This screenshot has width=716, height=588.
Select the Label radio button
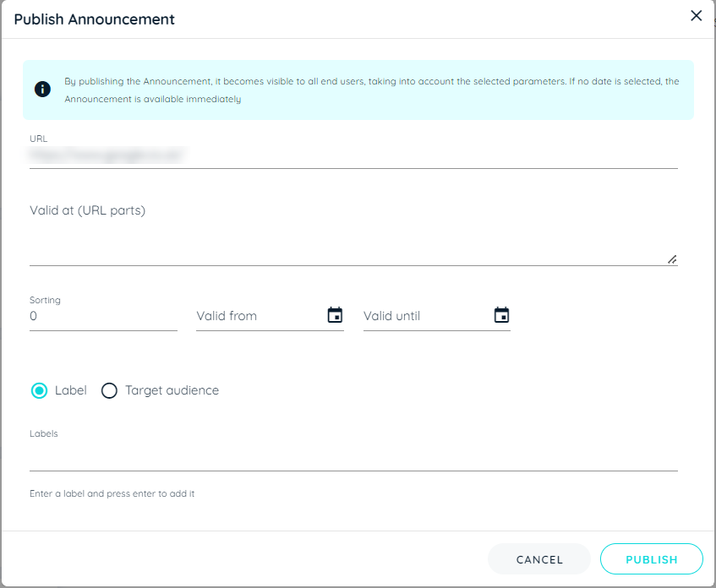[x=37, y=390]
